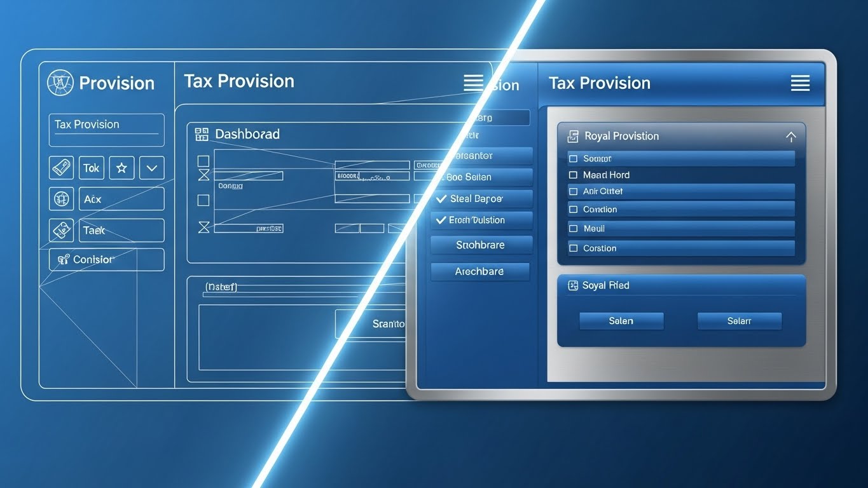Enable the Corstion checkbox

coord(573,248)
